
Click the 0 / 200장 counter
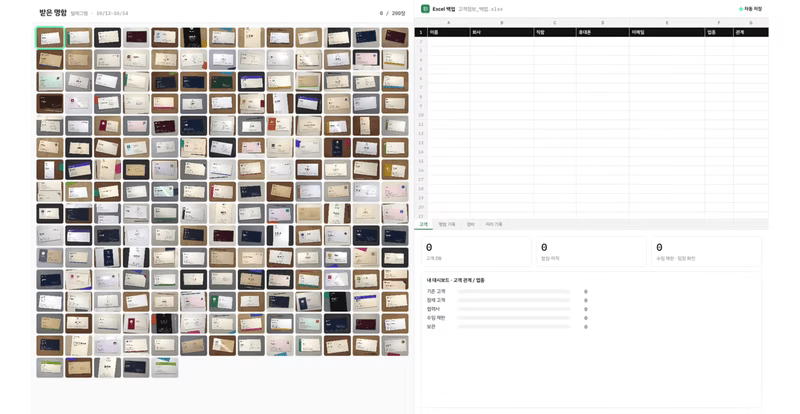pos(392,13)
